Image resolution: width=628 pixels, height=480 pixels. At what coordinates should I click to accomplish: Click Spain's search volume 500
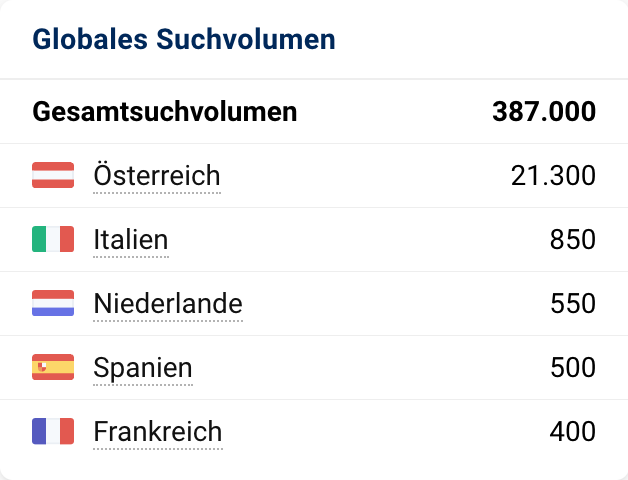573,368
